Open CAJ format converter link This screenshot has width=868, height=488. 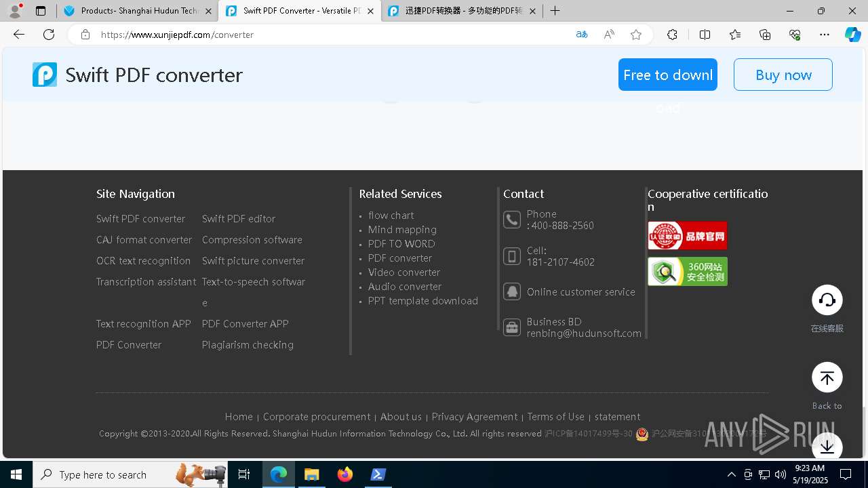pyautogui.click(x=144, y=240)
